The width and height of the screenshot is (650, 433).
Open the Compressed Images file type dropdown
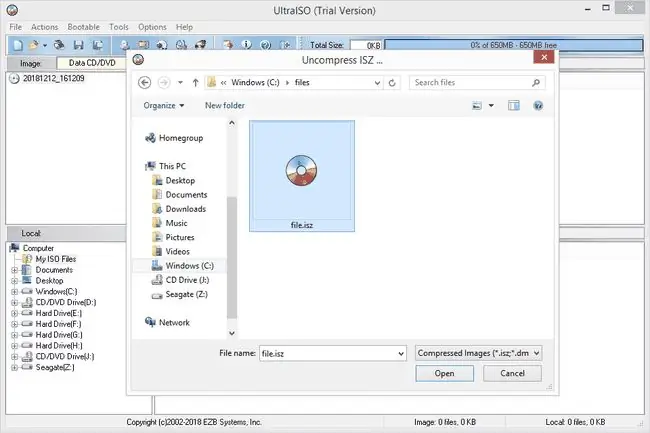(478, 353)
